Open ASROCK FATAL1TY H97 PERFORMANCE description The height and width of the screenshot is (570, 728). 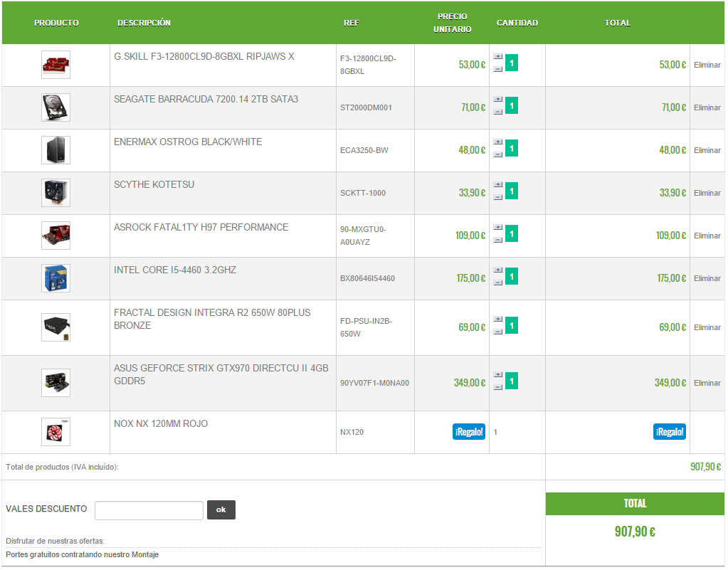[x=201, y=228]
